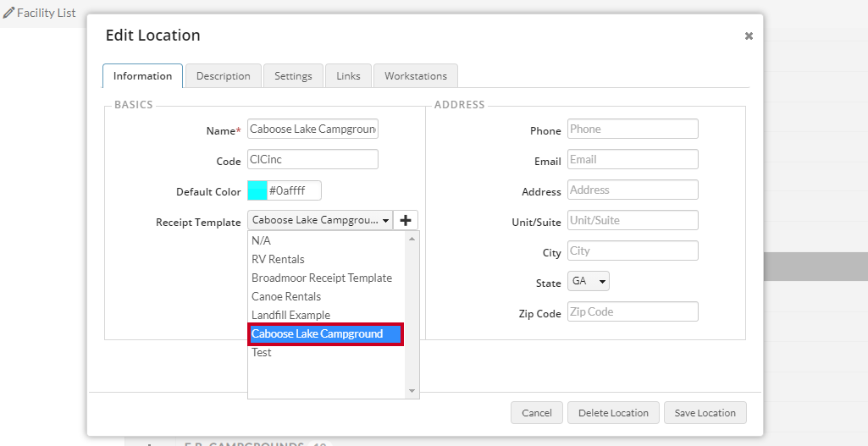The image size is (868, 446).
Task: Click the pencil icon beside Facility List
Action: tap(8, 13)
